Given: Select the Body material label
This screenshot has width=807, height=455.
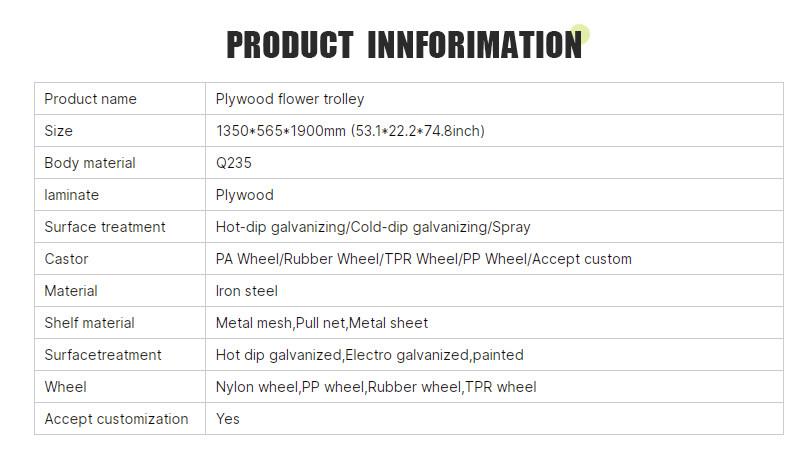Looking at the screenshot, I should point(90,163).
